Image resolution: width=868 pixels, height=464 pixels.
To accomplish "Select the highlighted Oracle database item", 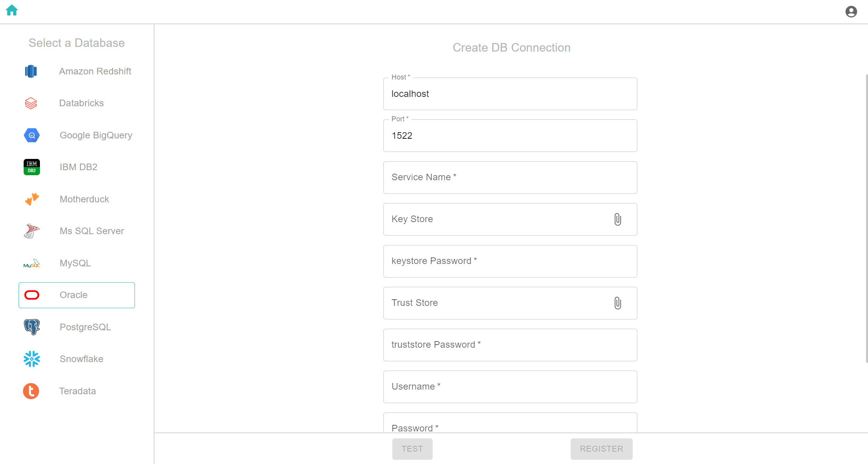I will (x=77, y=295).
